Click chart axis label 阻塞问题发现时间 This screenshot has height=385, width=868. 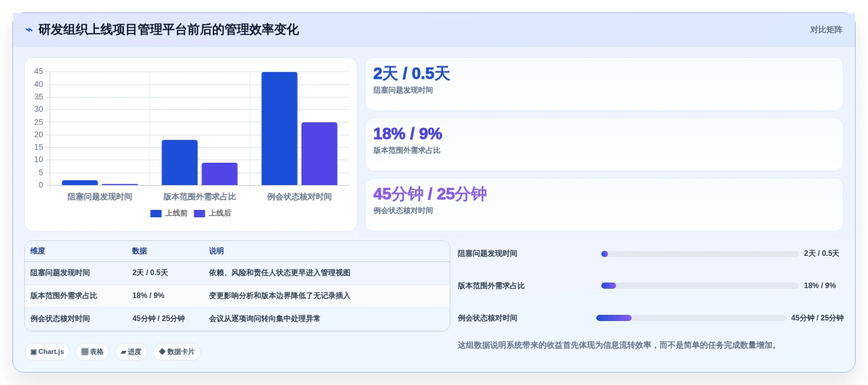point(100,197)
